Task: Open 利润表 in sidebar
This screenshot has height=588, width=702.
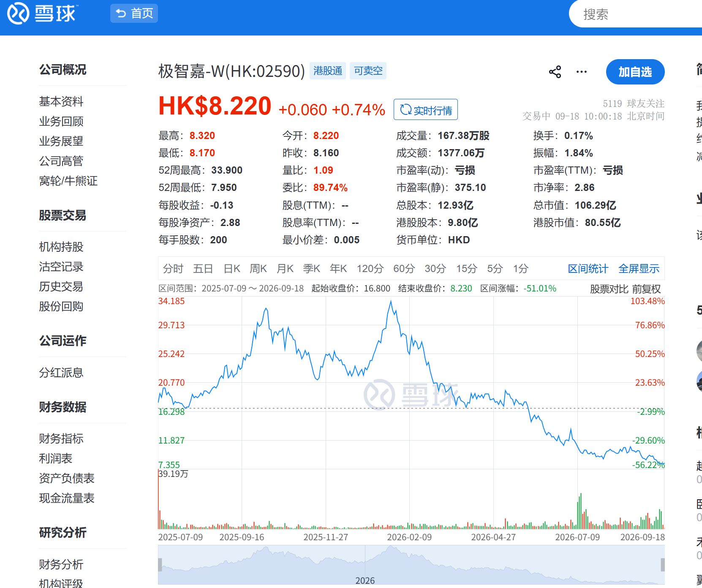Action: 56,458
